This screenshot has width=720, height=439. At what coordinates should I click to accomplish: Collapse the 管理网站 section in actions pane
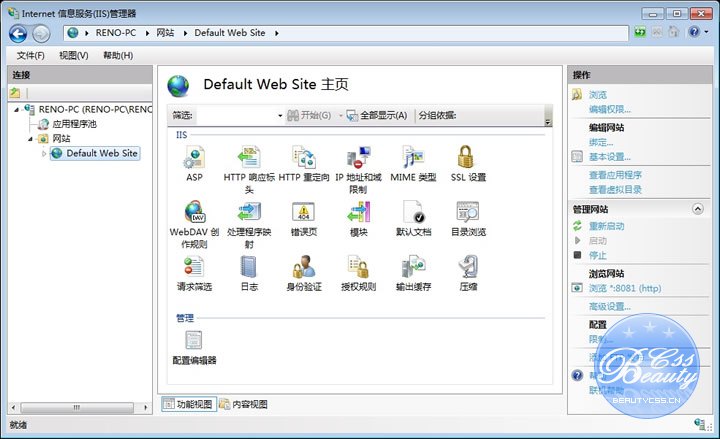[x=697, y=209]
